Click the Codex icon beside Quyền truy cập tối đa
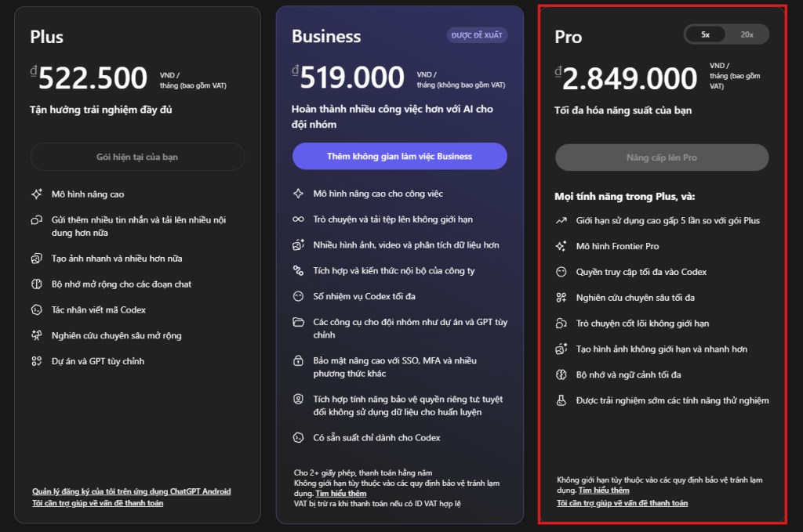 coord(561,272)
